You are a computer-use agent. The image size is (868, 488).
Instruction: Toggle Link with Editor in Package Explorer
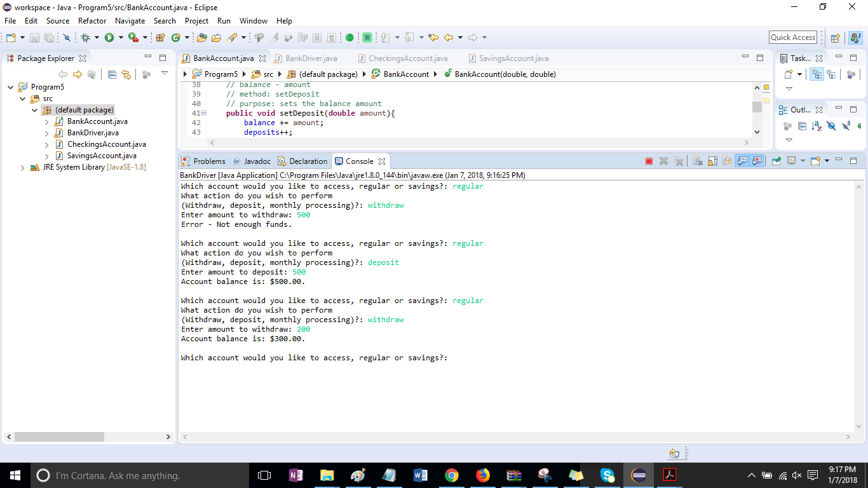[x=126, y=74]
